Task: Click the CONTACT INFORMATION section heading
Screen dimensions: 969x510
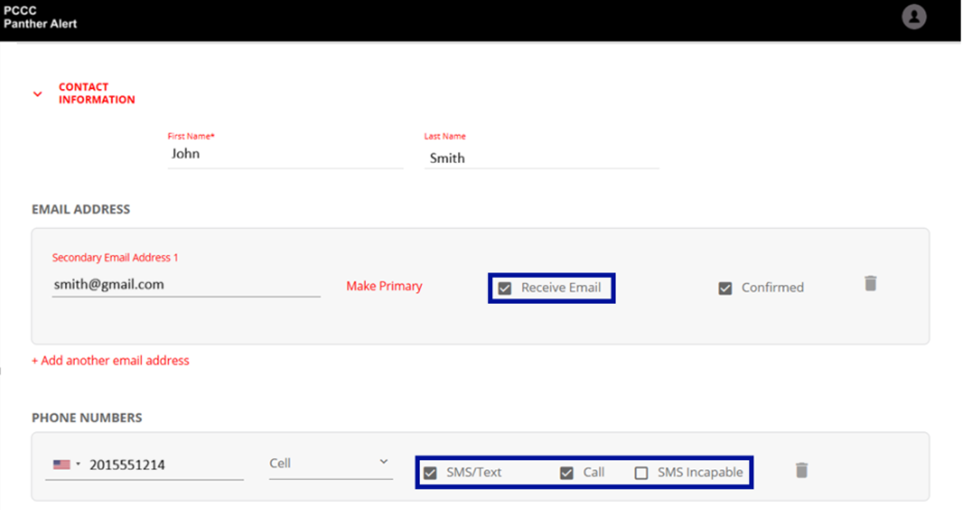Action: 96,93
